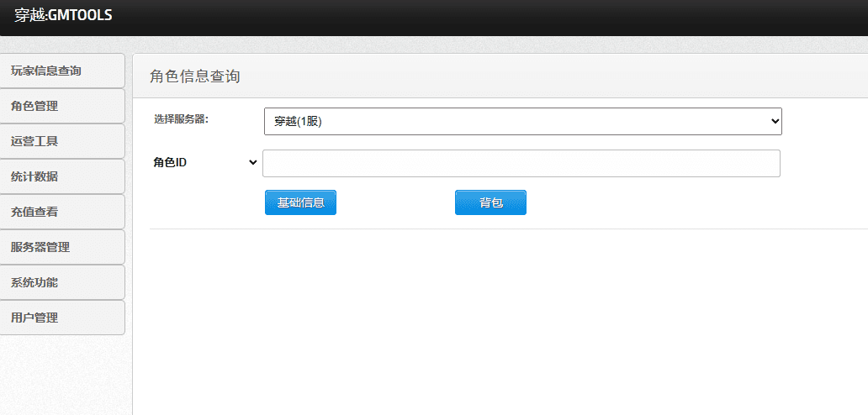This screenshot has height=415, width=868.
Task: Expand the 角色ID query type selector
Action: [x=204, y=162]
